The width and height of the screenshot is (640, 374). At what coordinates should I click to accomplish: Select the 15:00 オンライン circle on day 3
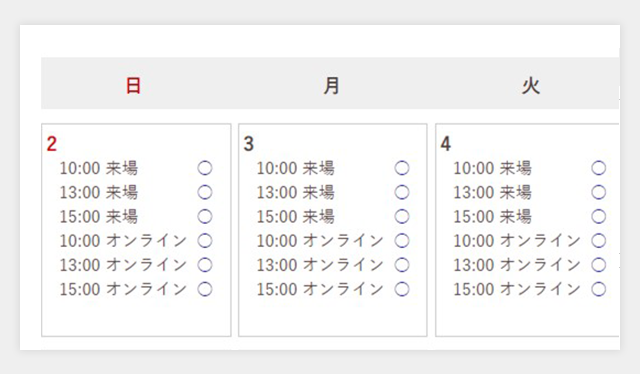point(402,289)
